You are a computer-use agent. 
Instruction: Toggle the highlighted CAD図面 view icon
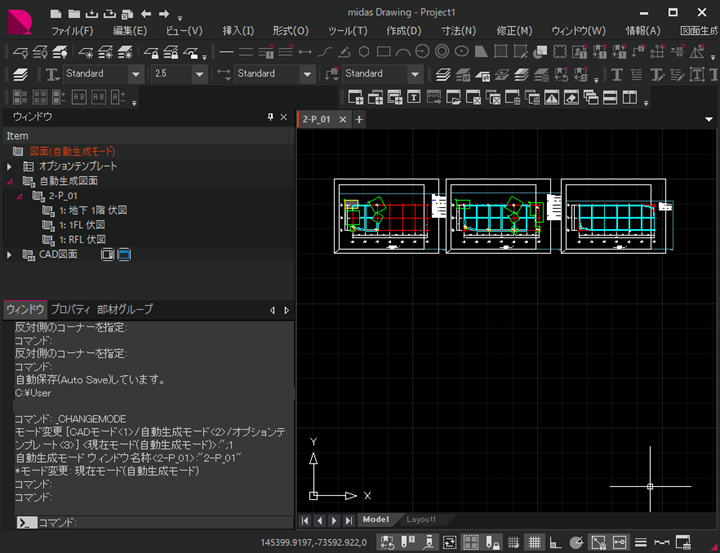click(124, 254)
